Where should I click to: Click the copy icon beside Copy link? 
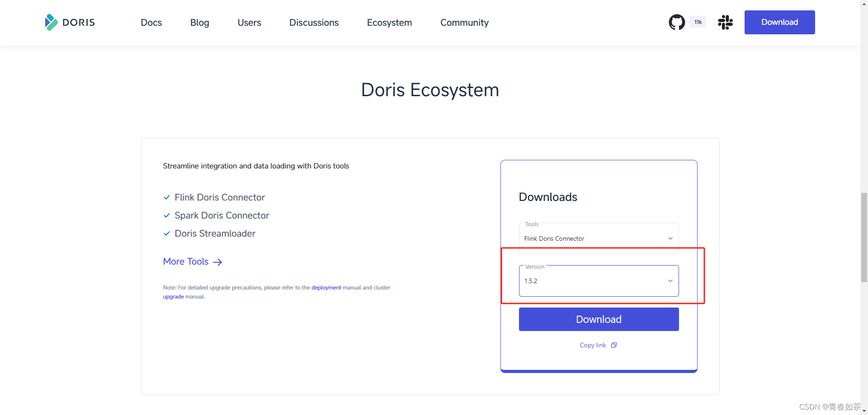[x=613, y=345]
